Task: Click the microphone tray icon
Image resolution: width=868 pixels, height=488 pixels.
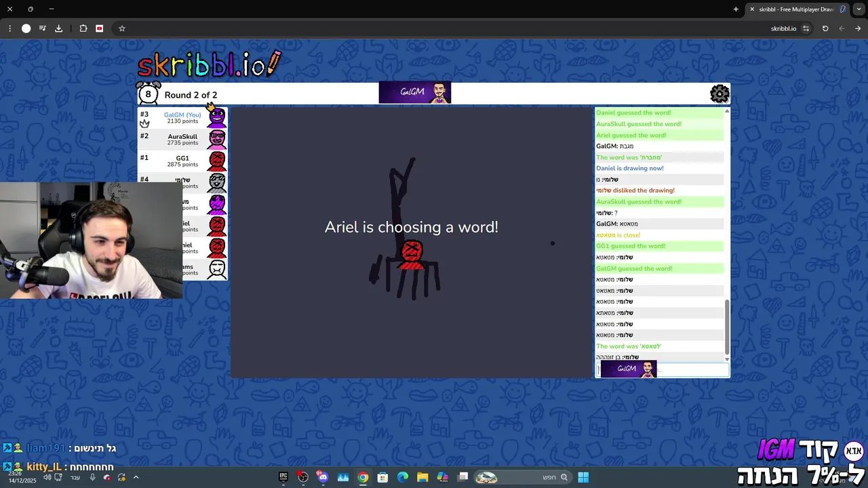Action: coord(92,477)
